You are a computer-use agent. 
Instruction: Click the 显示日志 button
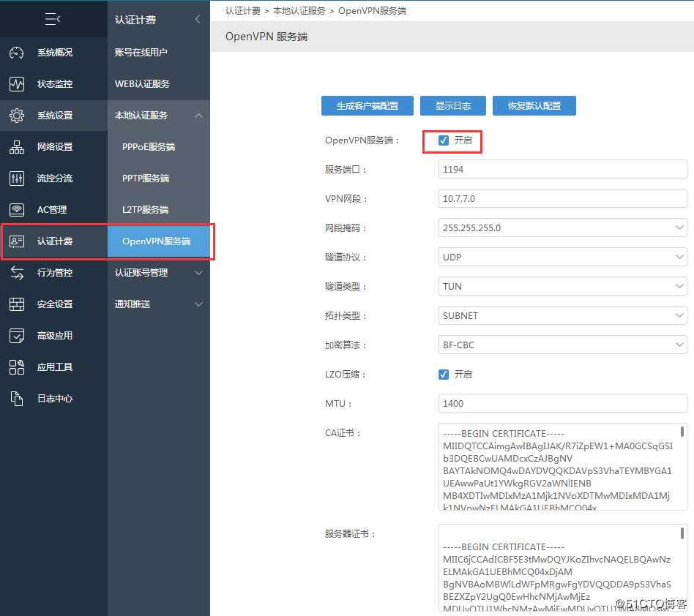point(452,105)
